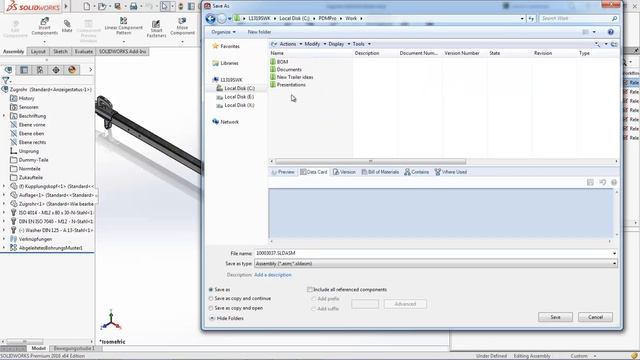The image size is (640, 360).
Task: Switch to the Layout tab
Action: click(38, 51)
